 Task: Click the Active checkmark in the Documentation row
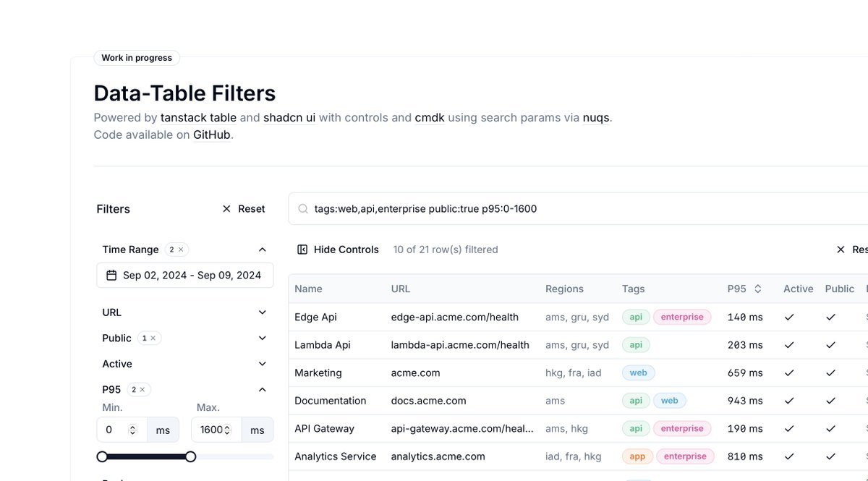point(789,401)
